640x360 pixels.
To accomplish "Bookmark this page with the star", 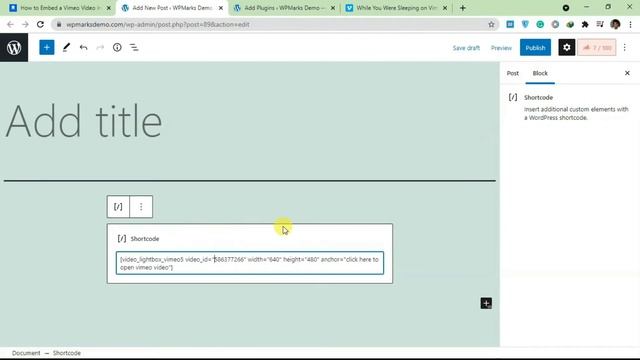I will click(491, 24).
